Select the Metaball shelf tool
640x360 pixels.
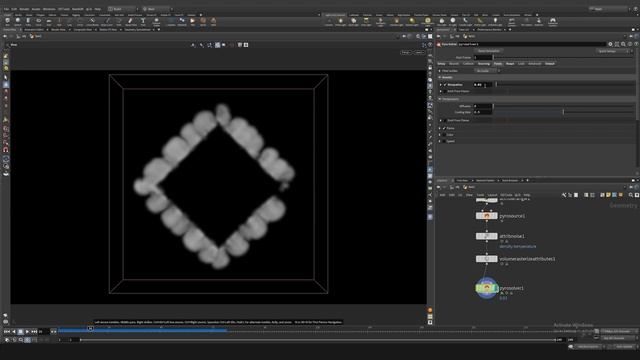click(x=182, y=21)
